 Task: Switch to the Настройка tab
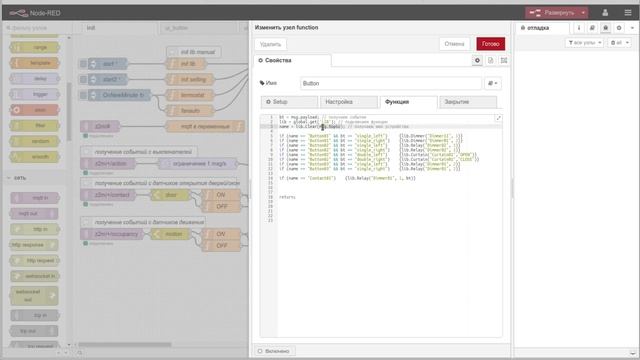(x=349, y=102)
